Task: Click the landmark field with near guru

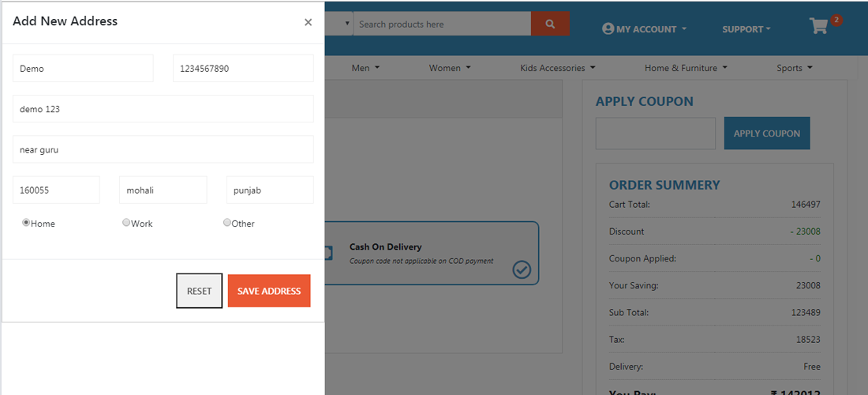Action: (x=163, y=149)
